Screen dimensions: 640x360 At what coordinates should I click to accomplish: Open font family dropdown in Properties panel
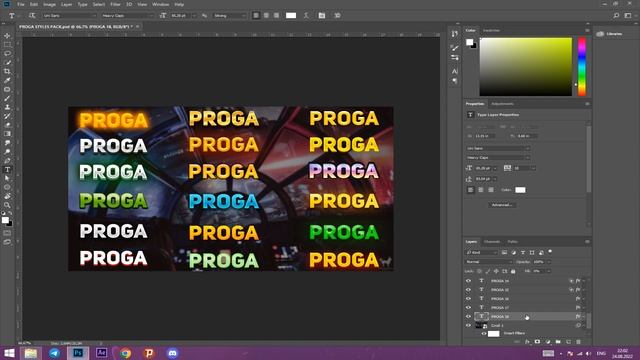(x=498, y=148)
